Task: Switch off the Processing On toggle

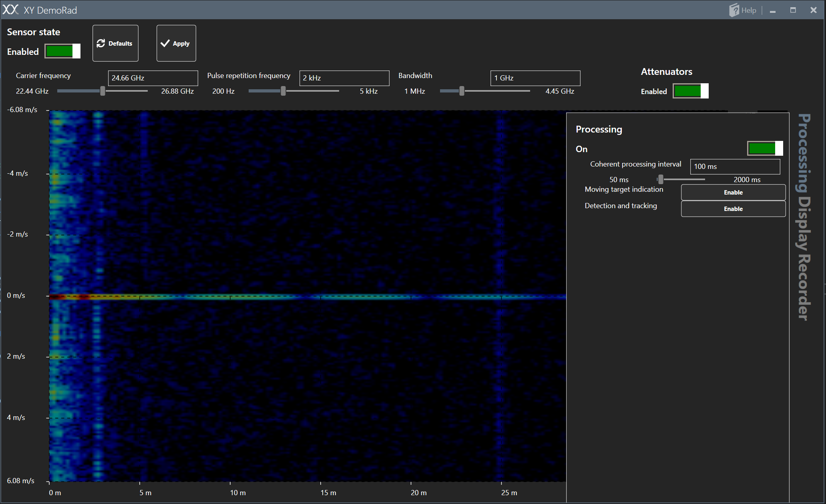Action: point(765,148)
